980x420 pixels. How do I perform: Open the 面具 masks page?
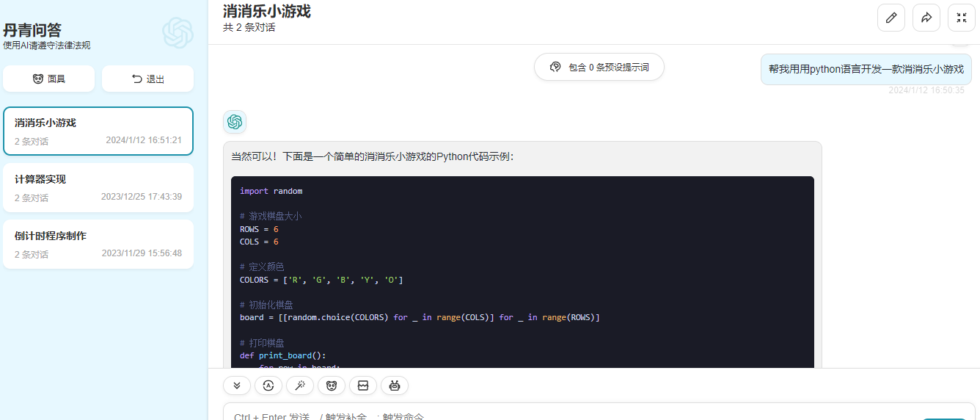pyautogui.click(x=49, y=79)
